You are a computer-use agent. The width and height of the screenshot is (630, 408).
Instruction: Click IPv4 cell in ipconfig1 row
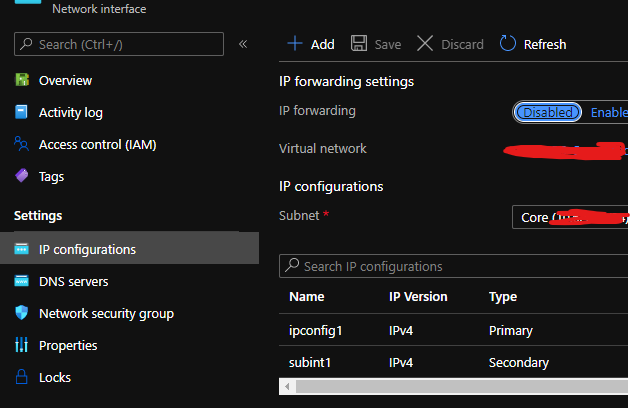[x=401, y=330]
